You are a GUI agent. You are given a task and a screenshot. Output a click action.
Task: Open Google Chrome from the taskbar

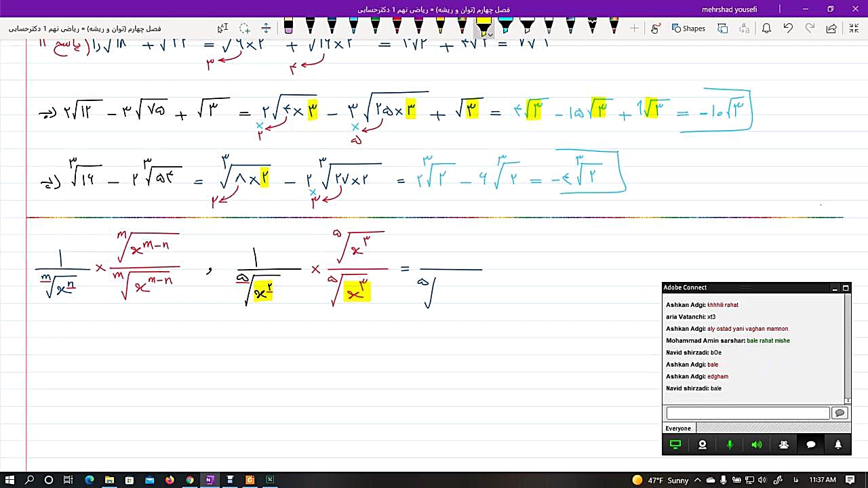(190, 480)
